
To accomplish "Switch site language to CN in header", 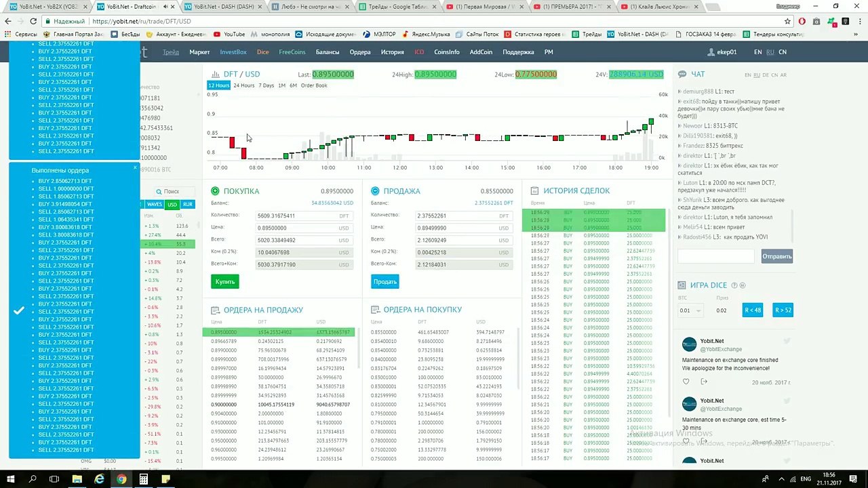I will (783, 52).
